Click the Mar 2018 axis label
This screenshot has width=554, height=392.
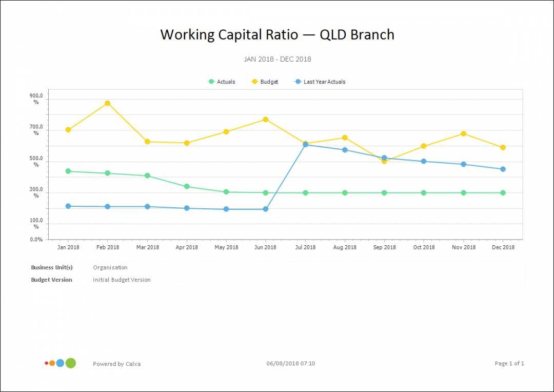147,247
